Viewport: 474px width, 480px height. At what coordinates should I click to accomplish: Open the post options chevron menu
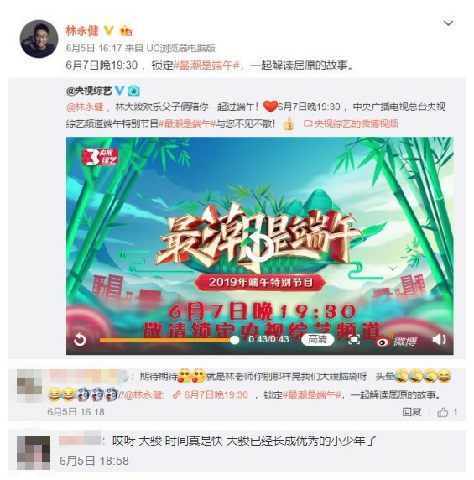click(448, 23)
